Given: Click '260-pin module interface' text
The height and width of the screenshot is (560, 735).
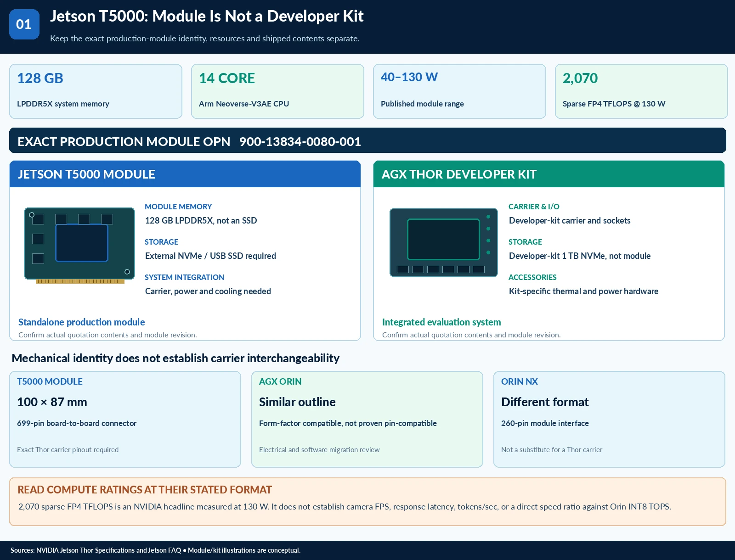Looking at the screenshot, I should [x=545, y=423].
